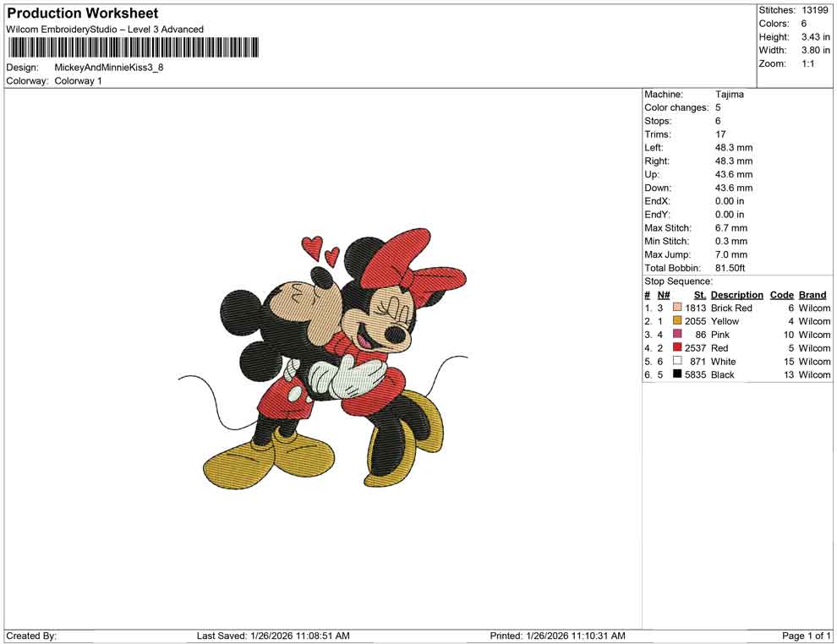The width and height of the screenshot is (837, 644).
Task: Click the Code column header
Action: tap(781, 294)
